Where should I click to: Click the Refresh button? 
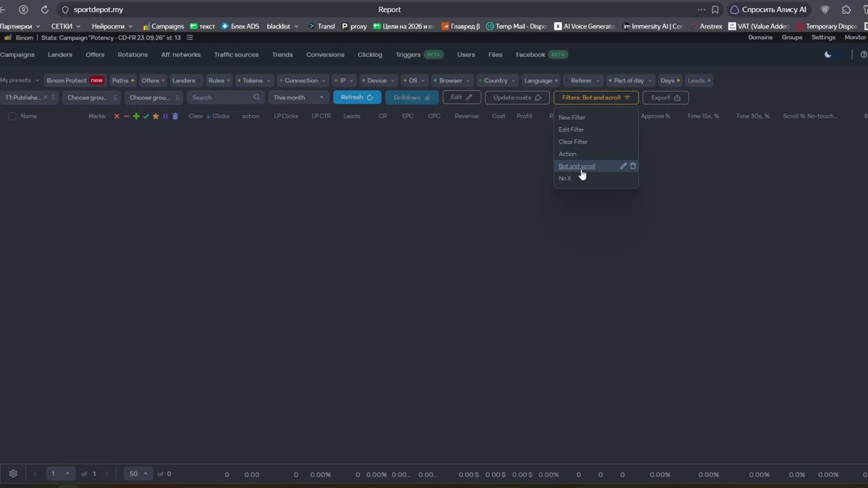point(357,98)
